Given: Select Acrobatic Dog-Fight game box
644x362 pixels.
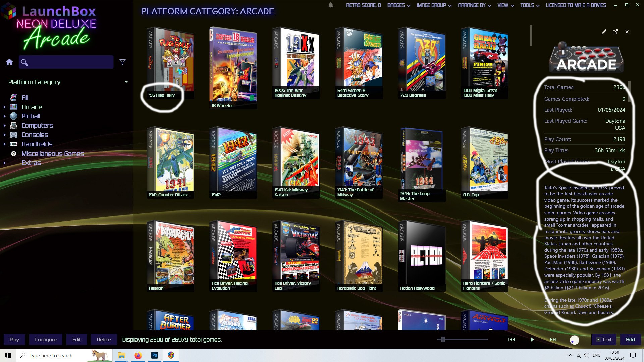Looking at the screenshot, I should 359,256.
